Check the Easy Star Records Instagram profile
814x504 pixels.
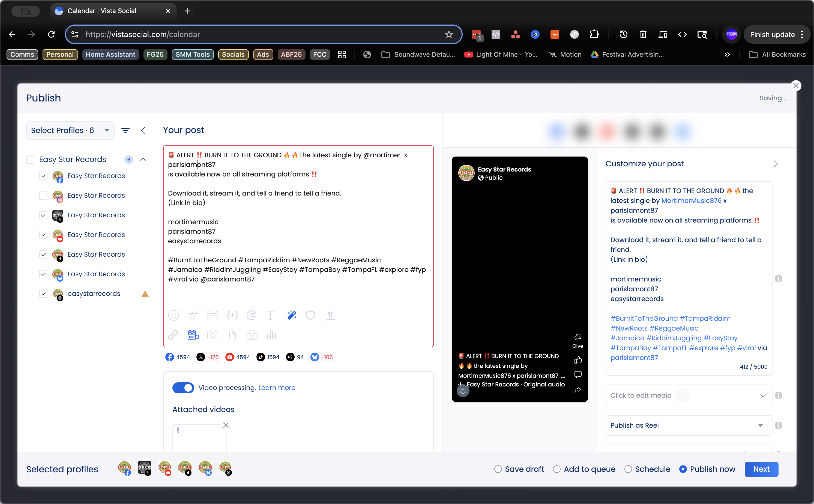point(44,196)
